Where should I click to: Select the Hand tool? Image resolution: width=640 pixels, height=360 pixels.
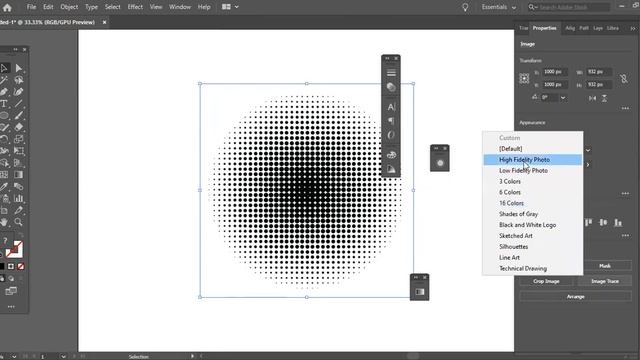coord(4,222)
